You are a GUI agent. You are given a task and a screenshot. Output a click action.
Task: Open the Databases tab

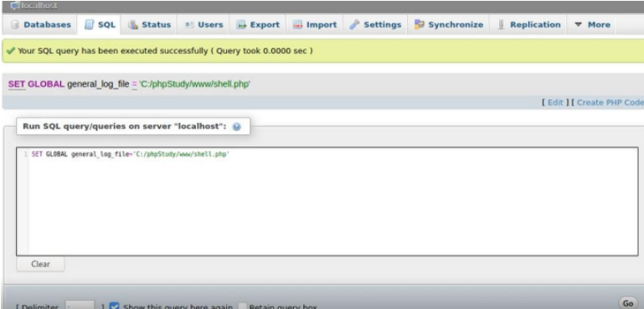[x=41, y=24]
